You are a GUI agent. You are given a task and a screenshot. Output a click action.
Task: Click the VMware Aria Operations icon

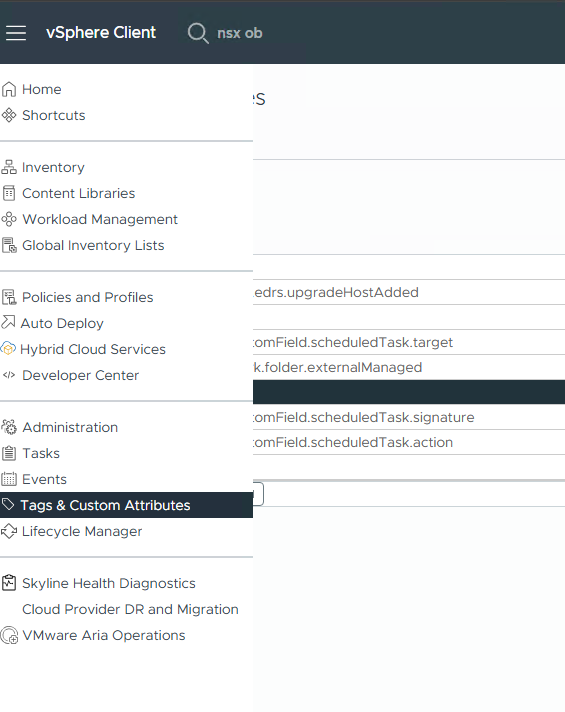[9, 635]
